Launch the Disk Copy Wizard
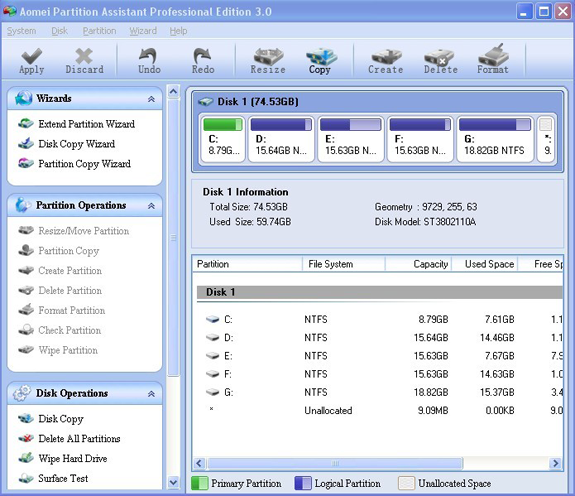575x496 pixels. (x=67, y=144)
